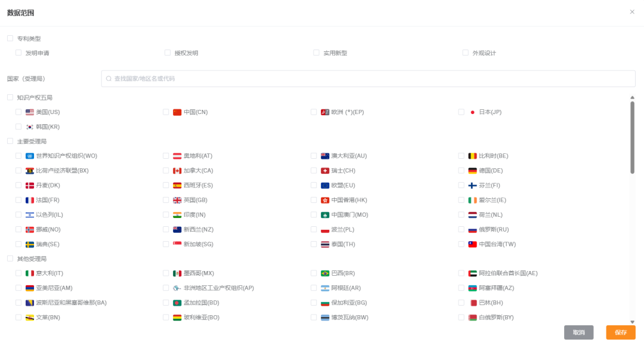Select the 波斯尼亚和黑塞哥维那(BA) label
Screen dimensions: 644x348
click(72, 303)
